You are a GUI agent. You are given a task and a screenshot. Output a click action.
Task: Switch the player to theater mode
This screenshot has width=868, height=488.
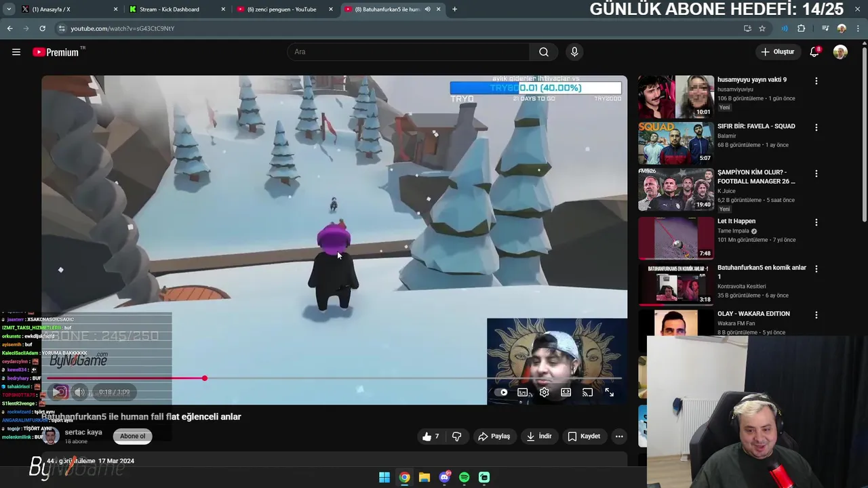[566, 392]
